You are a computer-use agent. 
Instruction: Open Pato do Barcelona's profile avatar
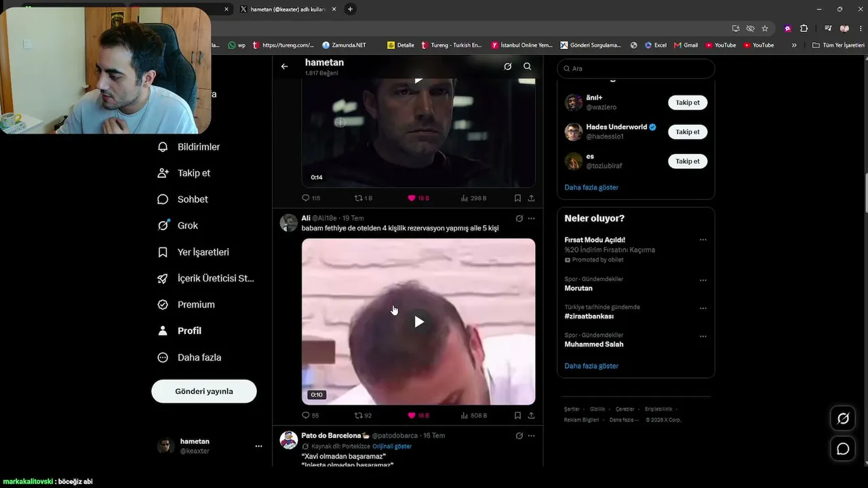pyautogui.click(x=289, y=440)
